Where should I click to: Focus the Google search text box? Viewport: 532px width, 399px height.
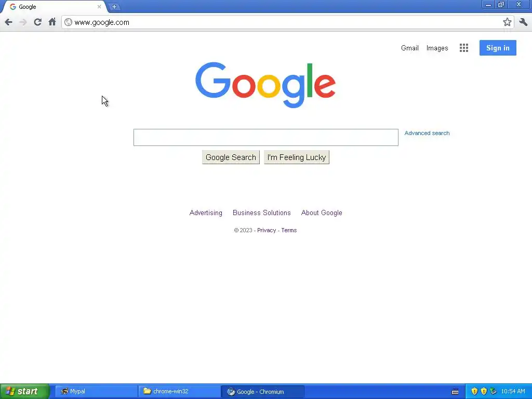[265, 137]
